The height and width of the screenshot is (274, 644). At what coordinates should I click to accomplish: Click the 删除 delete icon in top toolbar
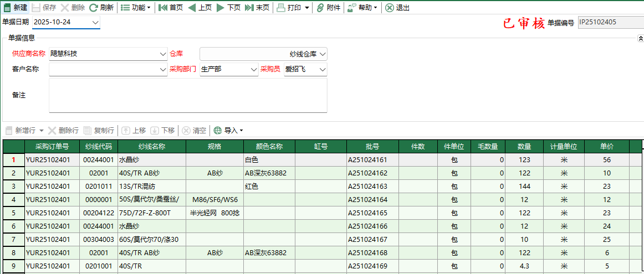(x=64, y=7)
